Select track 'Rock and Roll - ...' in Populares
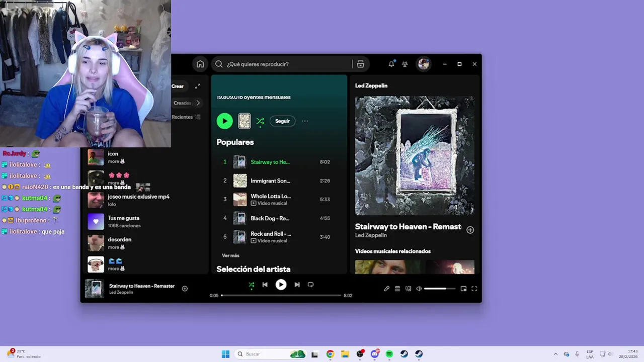 tap(271, 234)
